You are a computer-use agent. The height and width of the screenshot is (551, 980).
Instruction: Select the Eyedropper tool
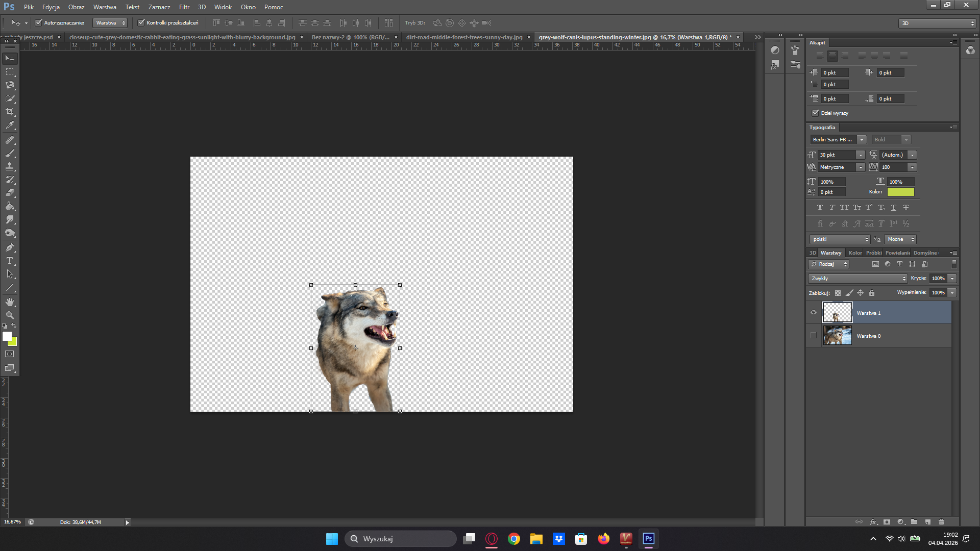pos(10,125)
